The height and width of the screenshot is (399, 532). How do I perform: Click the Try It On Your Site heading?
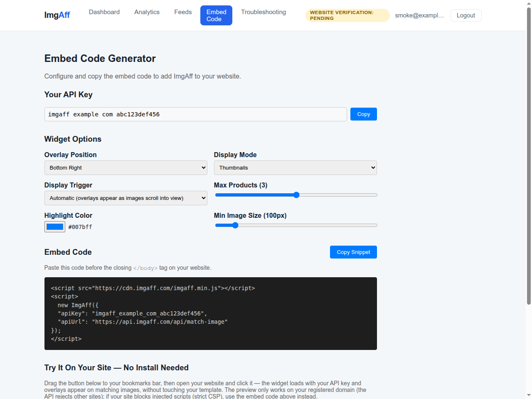[x=116, y=368]
